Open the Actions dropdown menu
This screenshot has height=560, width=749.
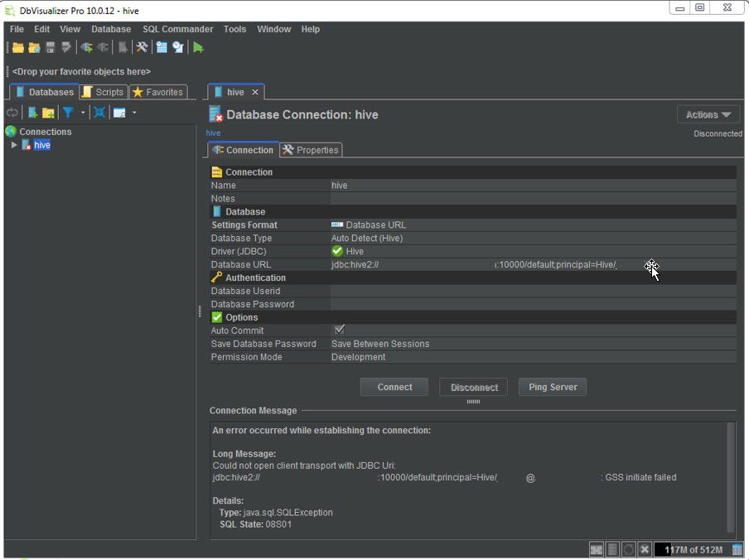[708, 114]
